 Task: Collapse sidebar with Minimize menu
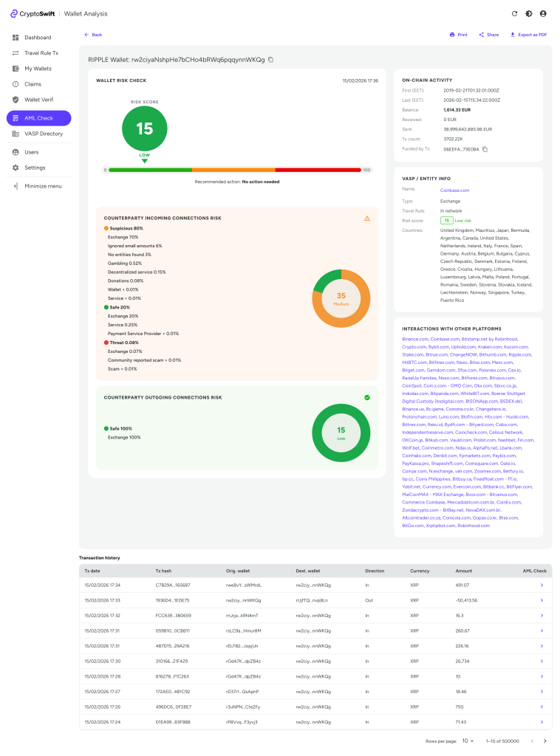pyautogui.click(x=42, y=186)
